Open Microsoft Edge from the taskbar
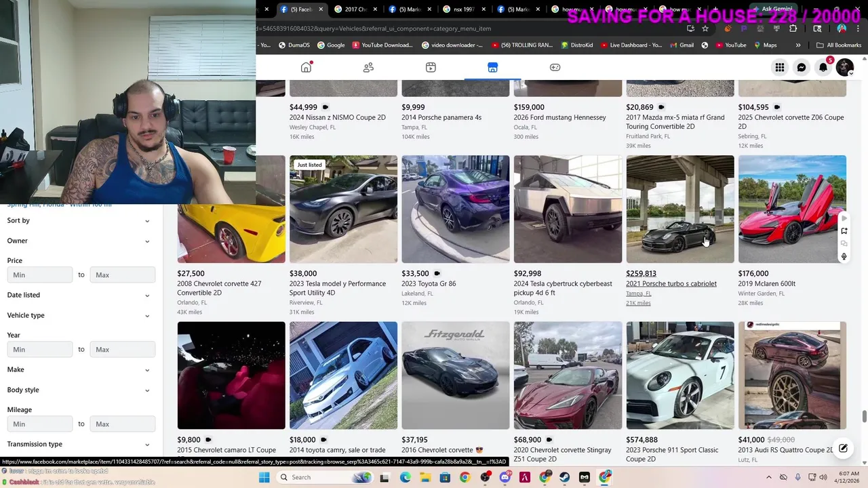 click(x=405, y=477)
